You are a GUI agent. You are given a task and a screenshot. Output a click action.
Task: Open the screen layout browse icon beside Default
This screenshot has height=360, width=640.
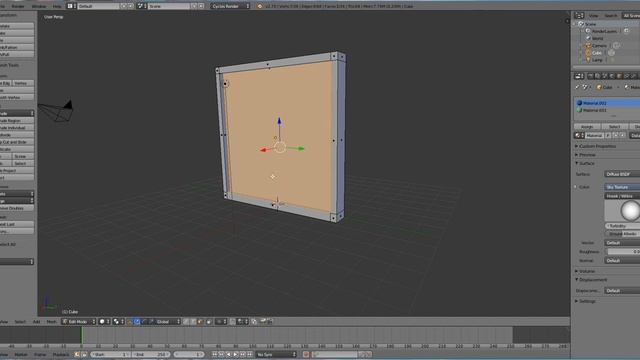coord(71,6)
